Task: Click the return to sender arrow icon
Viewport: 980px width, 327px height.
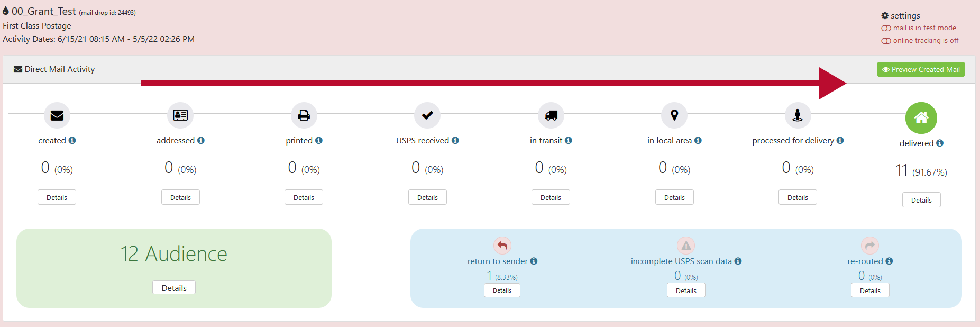Action: (502, 246)
